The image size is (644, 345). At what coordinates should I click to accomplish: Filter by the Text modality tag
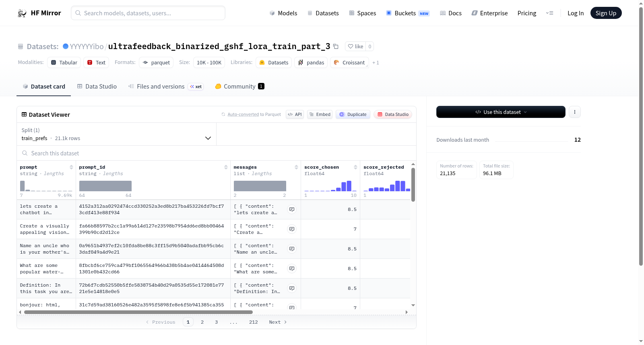[x=96, y=62]
